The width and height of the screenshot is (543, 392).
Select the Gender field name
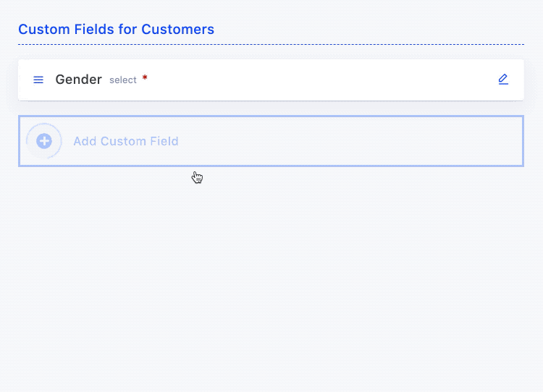point(78,80)
